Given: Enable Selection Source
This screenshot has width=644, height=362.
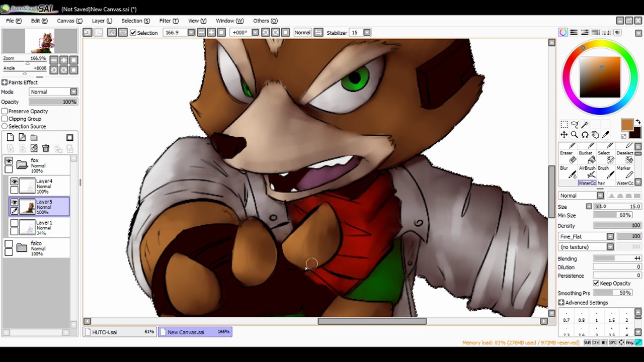Looking at the screenshot, I should (5, 126).
